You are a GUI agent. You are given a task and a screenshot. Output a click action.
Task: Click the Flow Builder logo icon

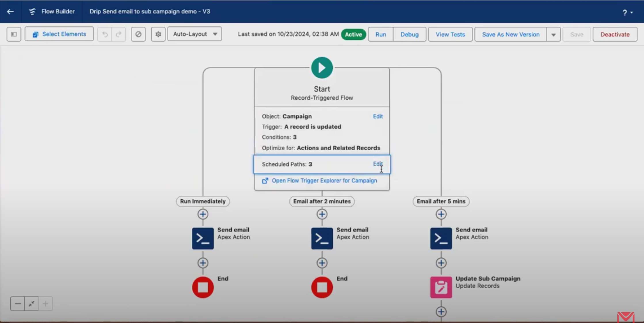32,12
